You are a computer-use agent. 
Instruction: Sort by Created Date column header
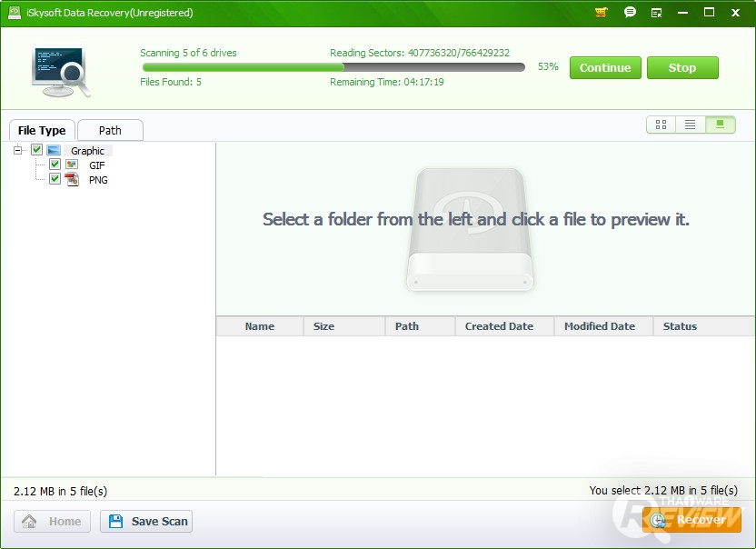tap(504, 326)
